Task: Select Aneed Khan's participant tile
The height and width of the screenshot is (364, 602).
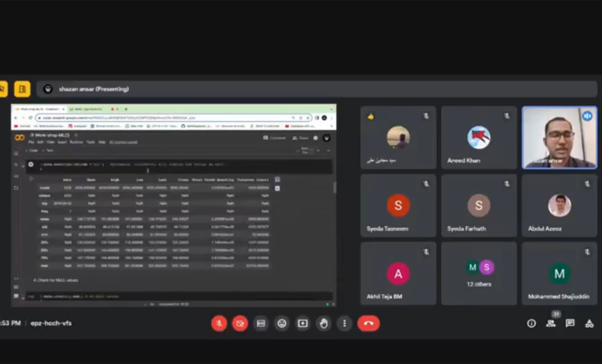Action: coord(479,137)
